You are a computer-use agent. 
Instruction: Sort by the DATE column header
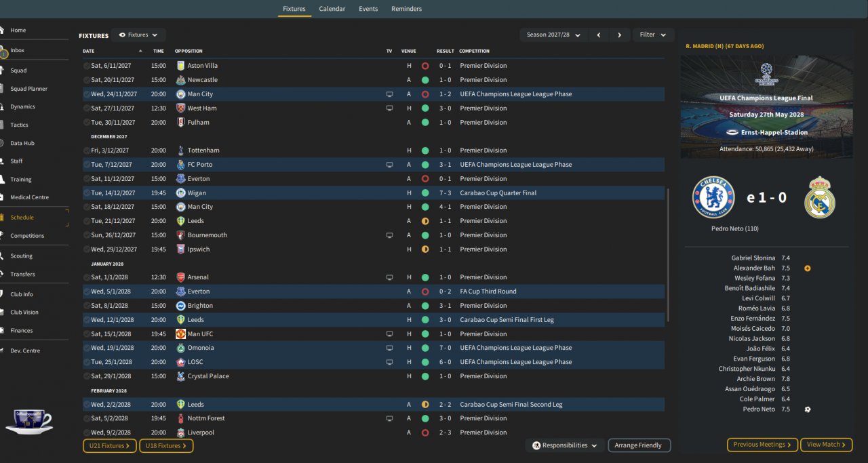coord(89,52)
